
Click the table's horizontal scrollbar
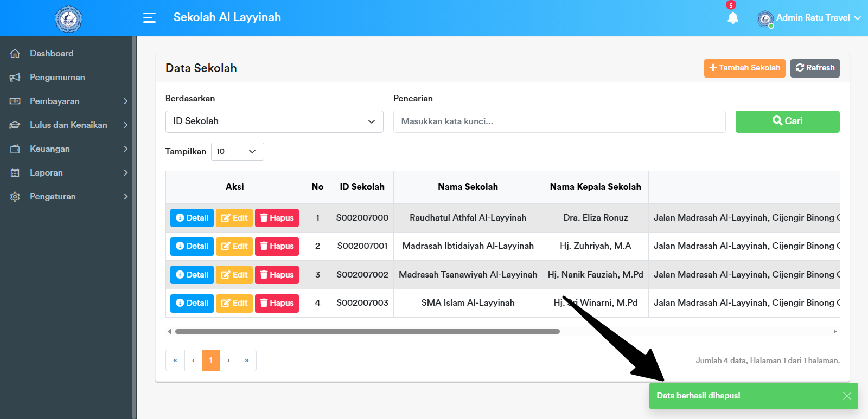pyautogui.click(x=367, y=331)
